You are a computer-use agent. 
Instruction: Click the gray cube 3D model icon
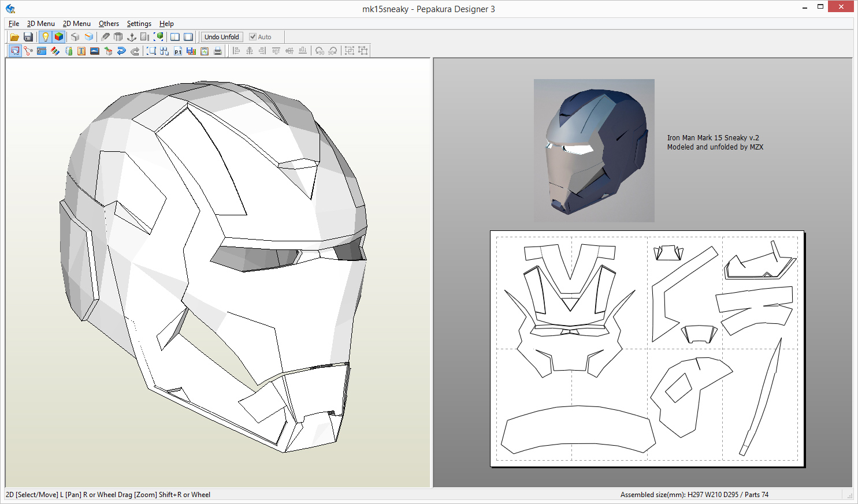pos(75,37)
